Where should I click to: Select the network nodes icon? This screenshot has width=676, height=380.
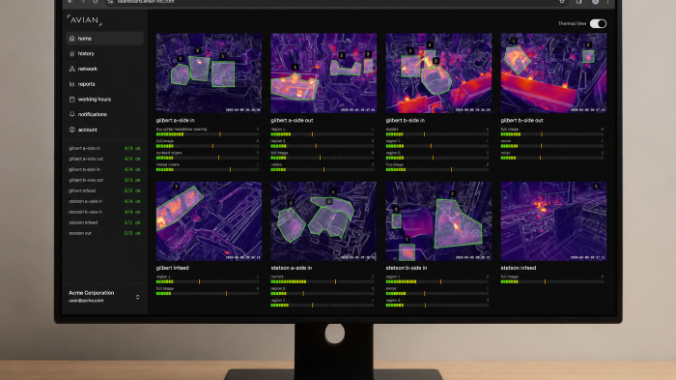(72, 69)
